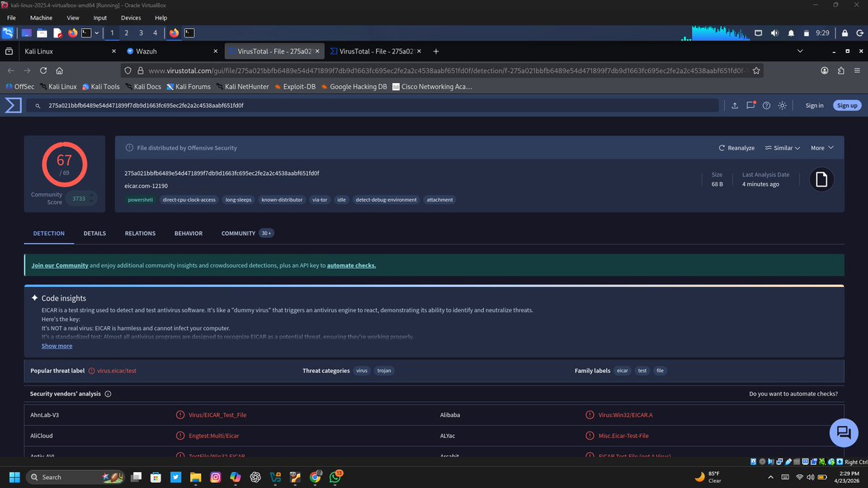
Task: Open the Firefox account icon
Action: coord(825,71)
